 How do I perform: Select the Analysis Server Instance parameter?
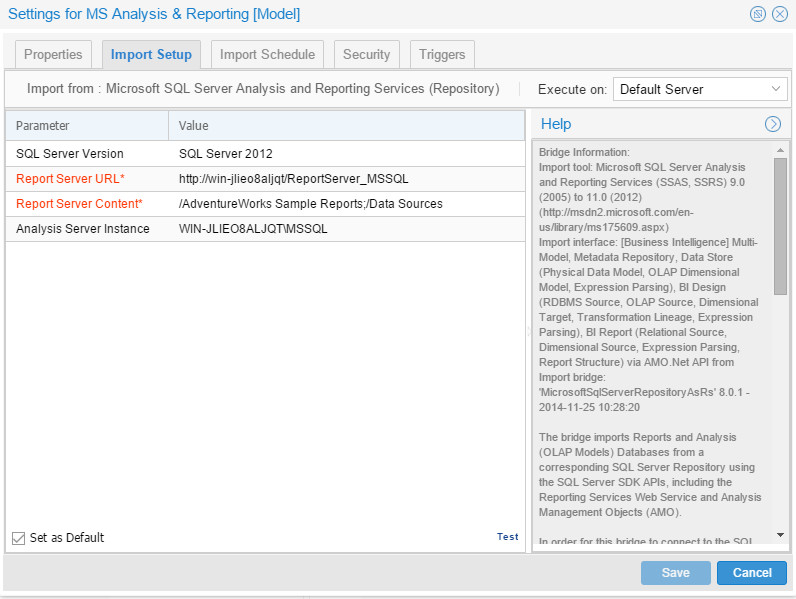click(x=87, y=229)
